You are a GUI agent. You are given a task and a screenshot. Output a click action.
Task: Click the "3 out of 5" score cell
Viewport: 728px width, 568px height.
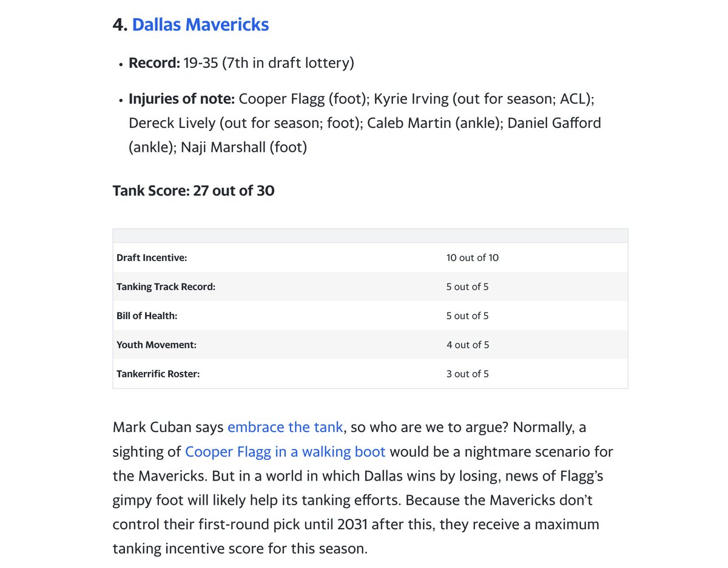pos(468,374)
